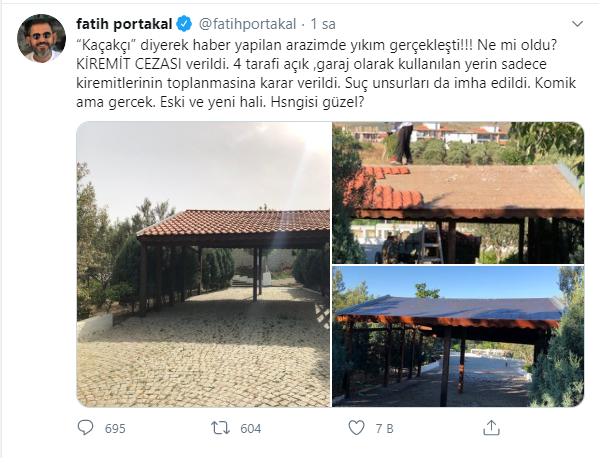Open the large tiled-roof carport photo
The image size is (599, 458).
204,264
